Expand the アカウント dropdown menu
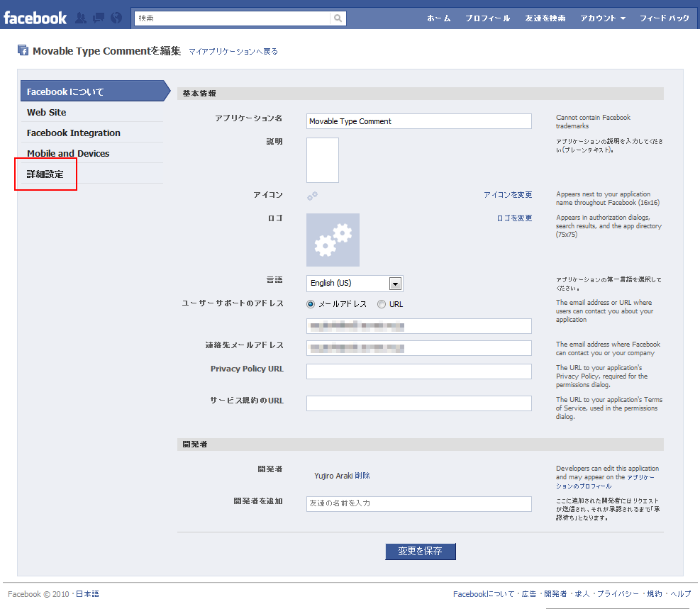The width and height of the screenshot is (700, 609). pyautogui.click(x=603, y=18)
